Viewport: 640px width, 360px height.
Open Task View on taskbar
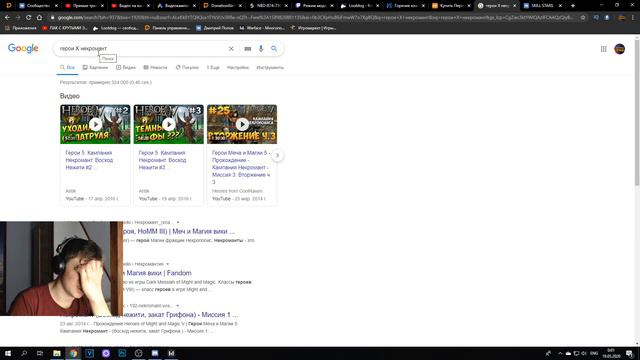[x=40, y=353]
